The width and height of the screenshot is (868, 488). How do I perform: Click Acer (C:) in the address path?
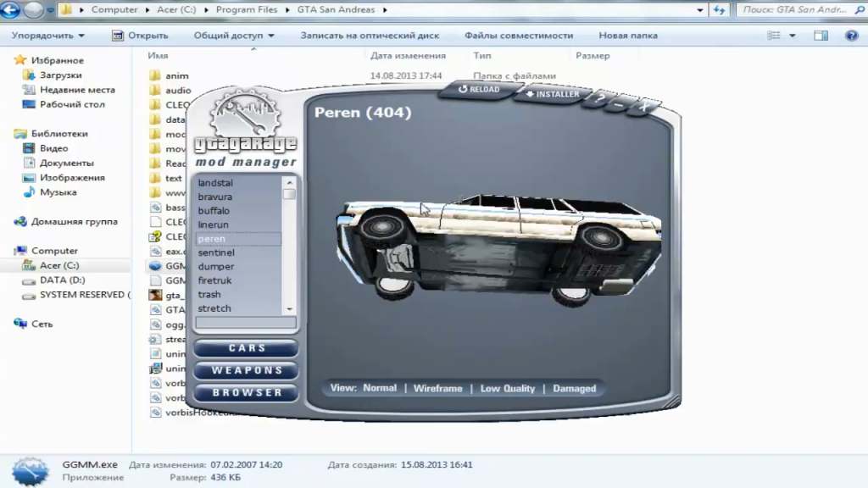[176, 9]
